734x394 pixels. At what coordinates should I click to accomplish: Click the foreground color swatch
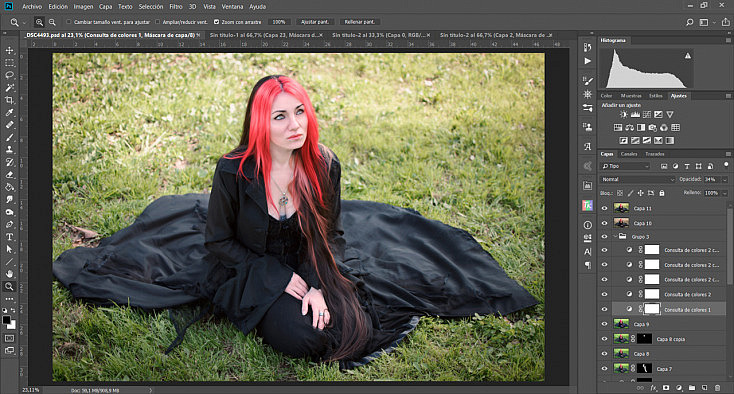(x=7, y=320)
